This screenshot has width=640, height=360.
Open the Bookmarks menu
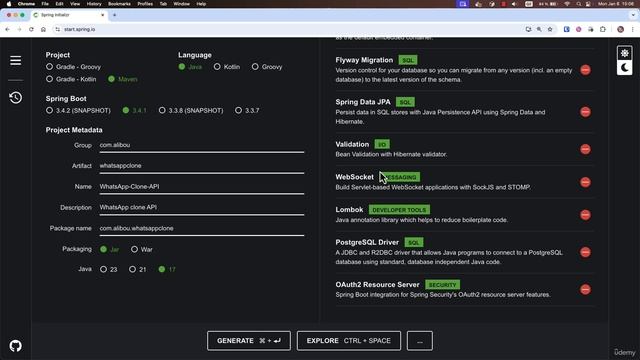click(x=119, y=4)
